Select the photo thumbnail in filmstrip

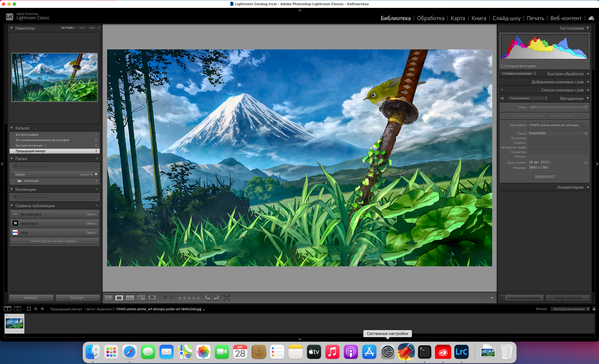point(14,323)
